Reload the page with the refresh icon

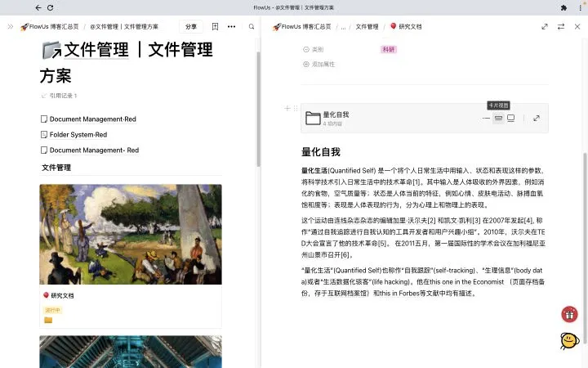51,7
